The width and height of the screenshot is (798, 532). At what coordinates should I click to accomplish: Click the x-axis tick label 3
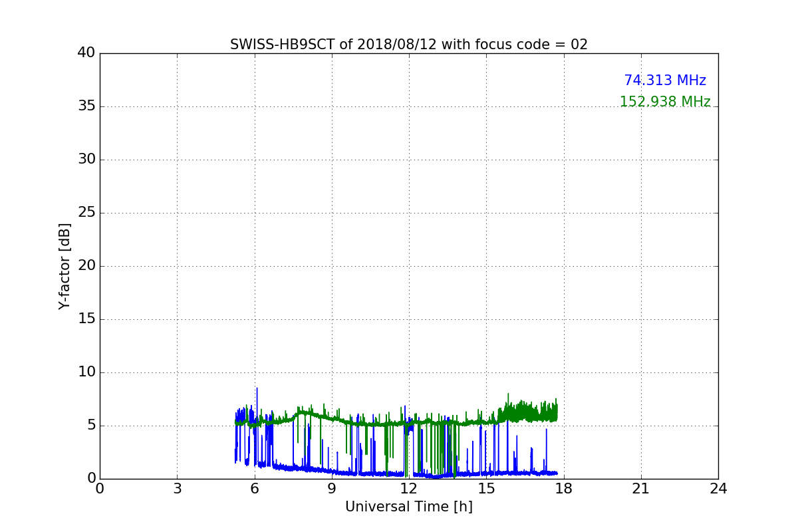pos(177,489)
